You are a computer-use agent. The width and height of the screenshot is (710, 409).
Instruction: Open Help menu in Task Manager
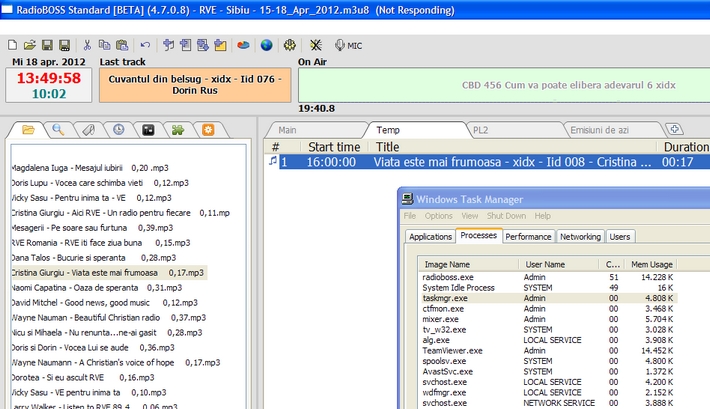click(542, 216)
